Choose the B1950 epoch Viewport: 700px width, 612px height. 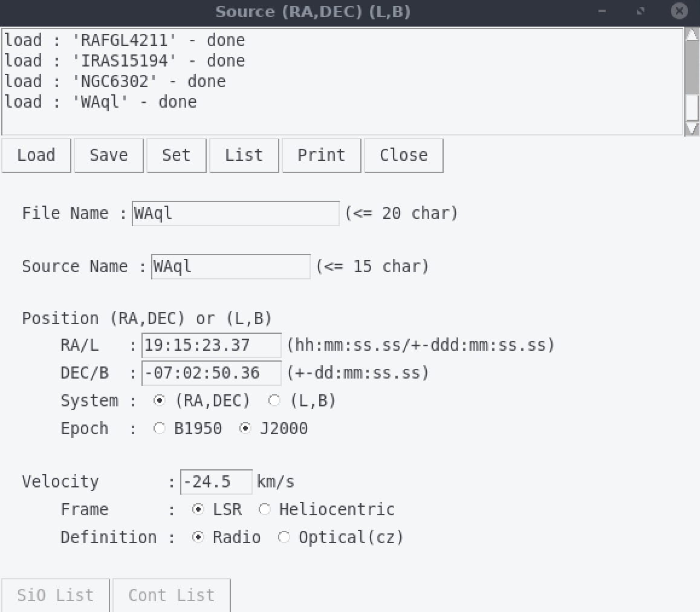(160, 429)
